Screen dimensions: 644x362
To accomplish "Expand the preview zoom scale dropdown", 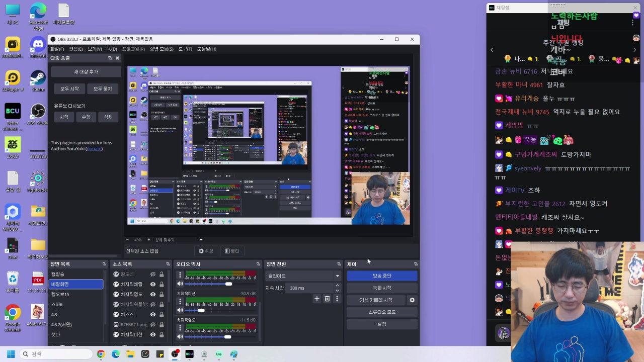I will tap(201, 240).
